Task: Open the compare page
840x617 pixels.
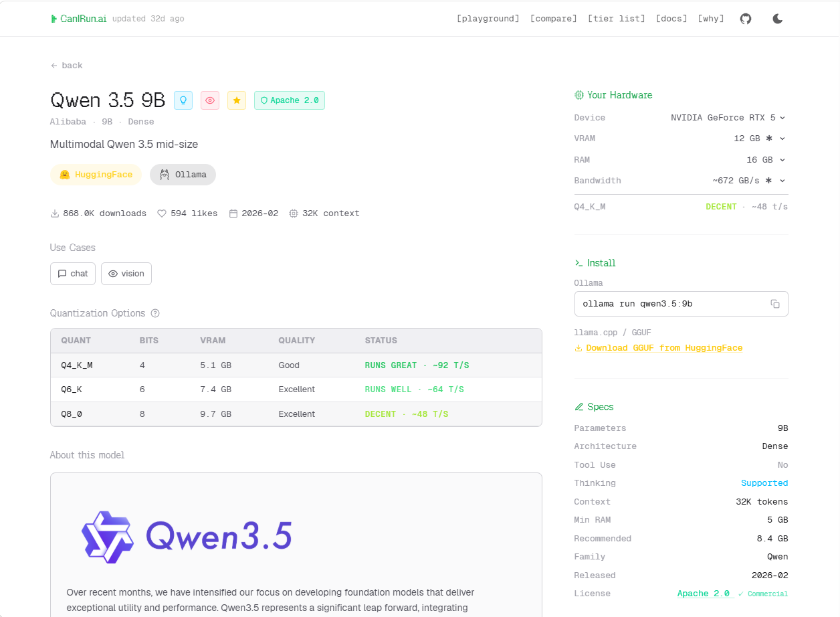Action: pyautogui.click(x=554, y=19)
